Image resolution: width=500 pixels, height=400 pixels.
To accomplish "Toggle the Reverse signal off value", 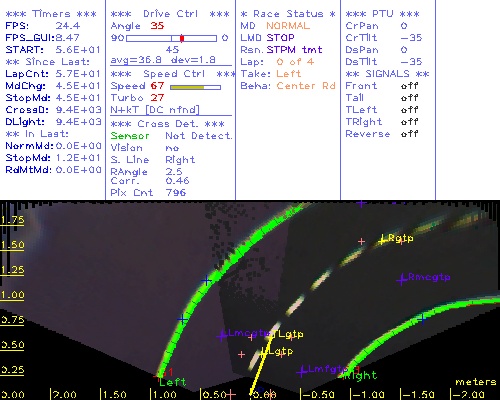I will tap(409, 134).
